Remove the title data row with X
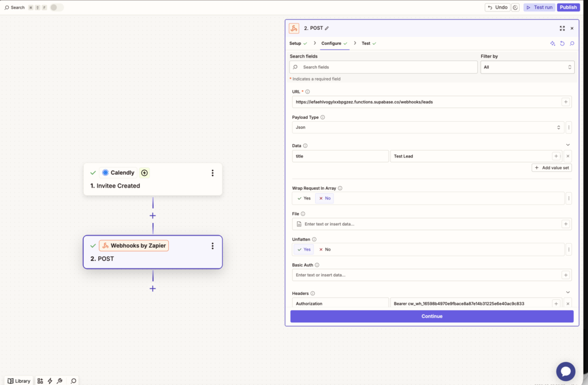Screen dimensions: 588x385 coord(568,156)
